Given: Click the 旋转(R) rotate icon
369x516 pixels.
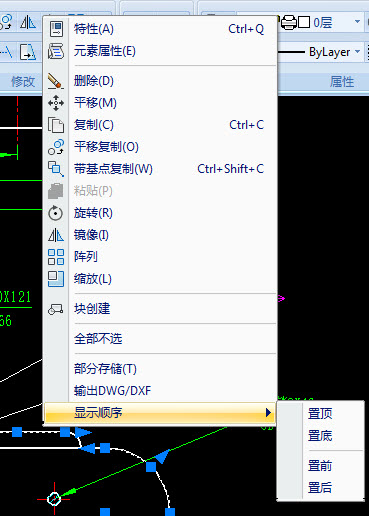Looking at the screenshot, I should 55,213.
